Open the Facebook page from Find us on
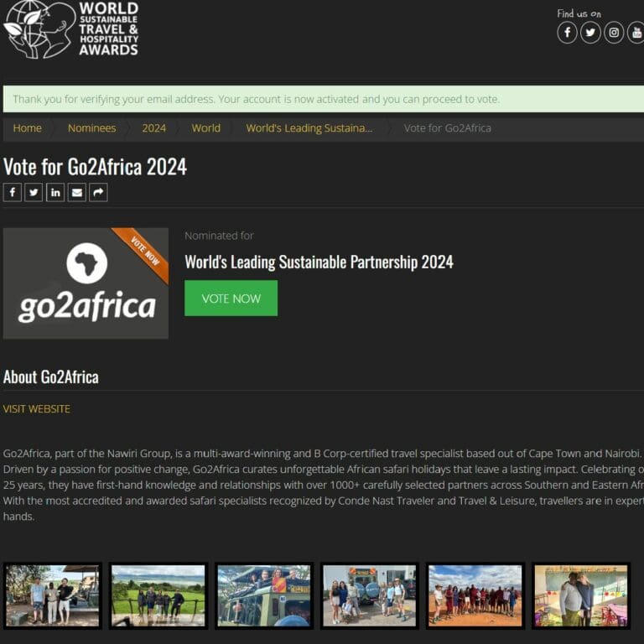This screenshot has height=644, width=644. click(567, 33)
